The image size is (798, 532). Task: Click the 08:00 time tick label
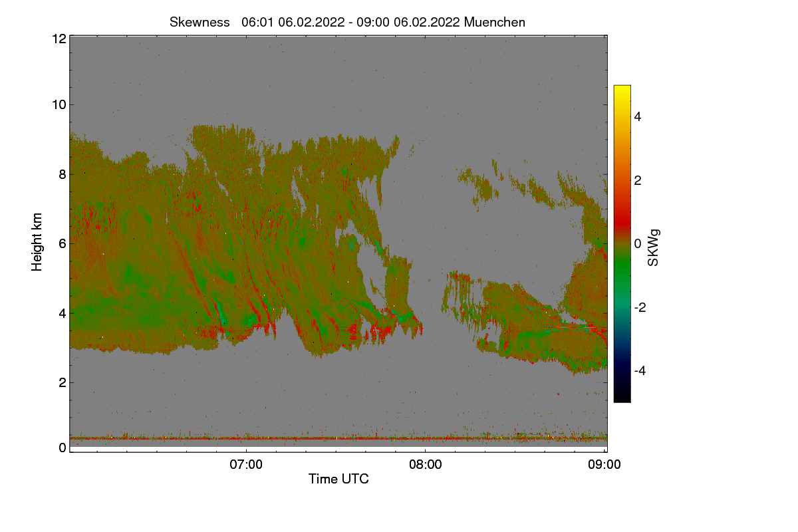click(x=426, y=464)
